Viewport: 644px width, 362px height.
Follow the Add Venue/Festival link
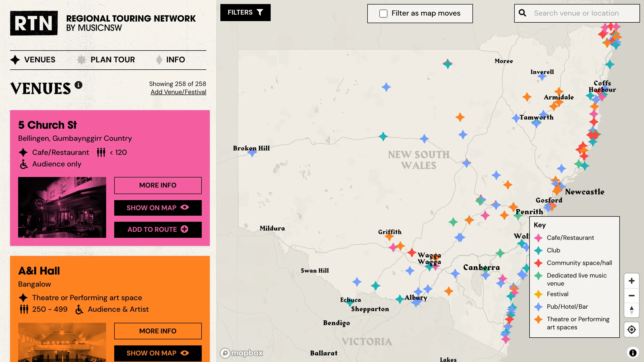[x=178, y=92]
